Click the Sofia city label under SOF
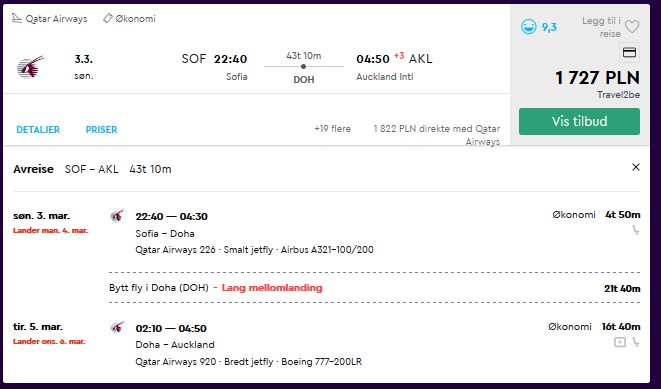 pyautogui.click(x=236, y=77)
